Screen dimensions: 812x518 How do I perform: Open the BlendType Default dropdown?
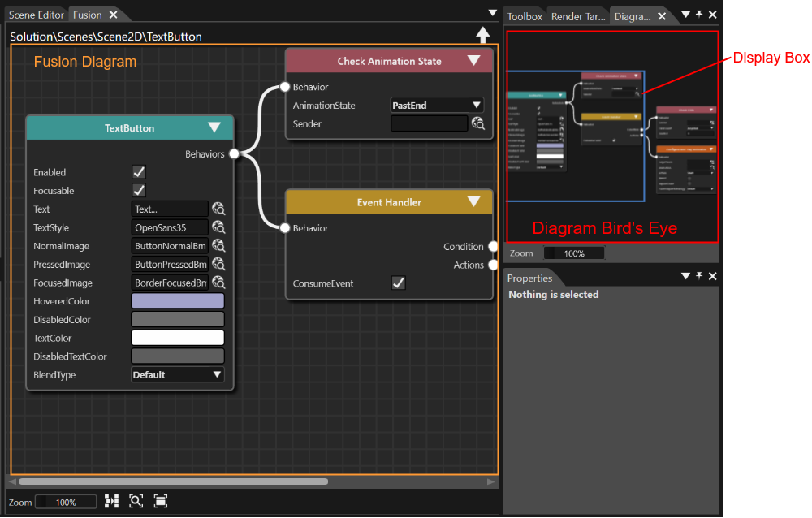pyautogui.click(x=178, y=374)
